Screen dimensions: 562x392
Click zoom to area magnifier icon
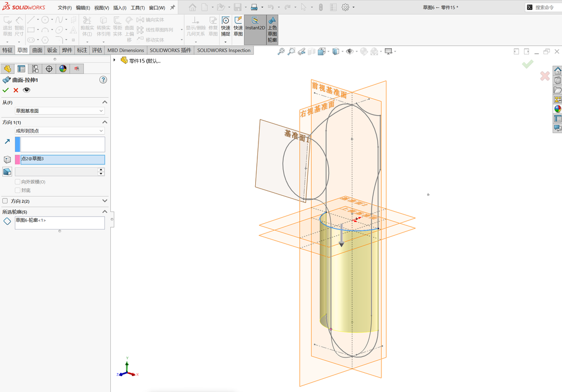pos(291,52)
